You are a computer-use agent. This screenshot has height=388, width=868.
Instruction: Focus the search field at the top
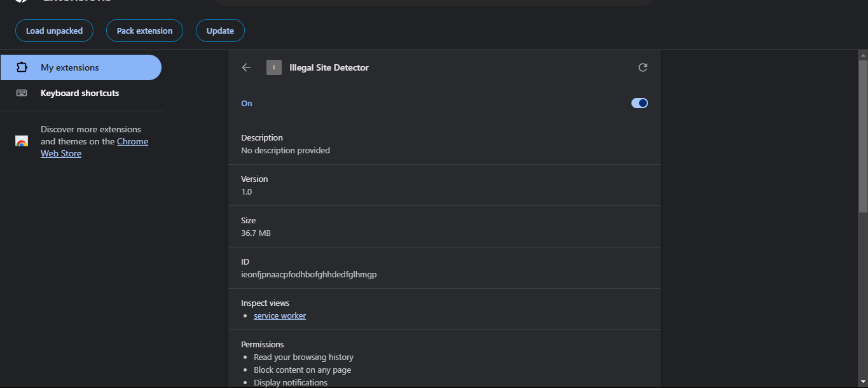[x=432, y=2]
